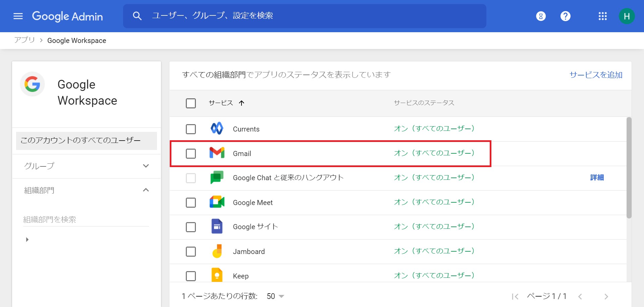Click サービスのステータス column header
Screen dimensions: 644x307
(x=424, y=103)
